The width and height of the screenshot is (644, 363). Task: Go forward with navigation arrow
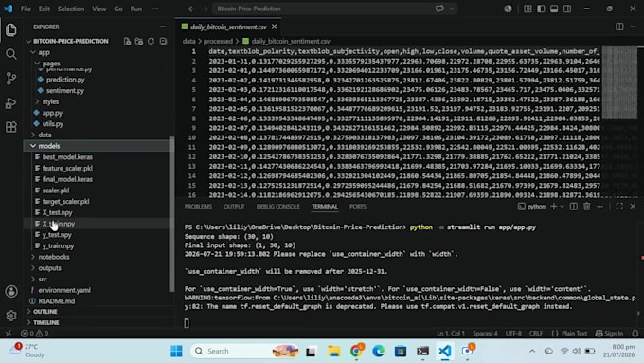tap(205, 9)
